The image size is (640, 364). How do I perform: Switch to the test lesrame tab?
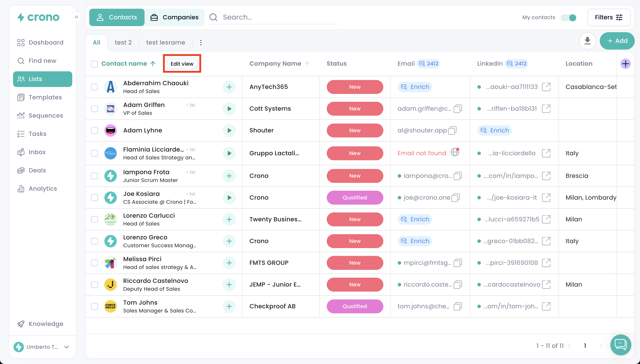[165, 42]
